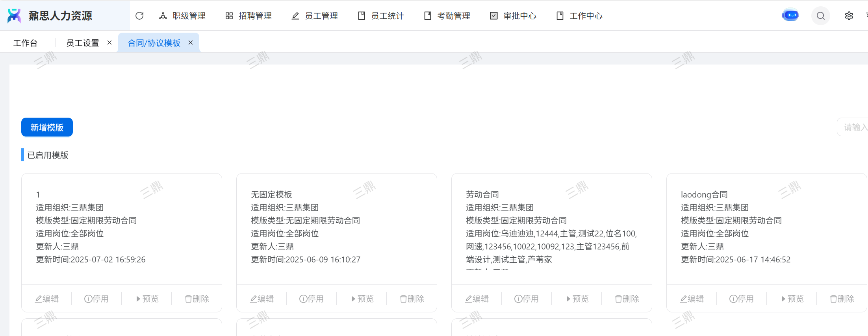Screen dimensions: 868x336
Task: Open the 考勤管理 menu
Action: [x=447, y=16]
